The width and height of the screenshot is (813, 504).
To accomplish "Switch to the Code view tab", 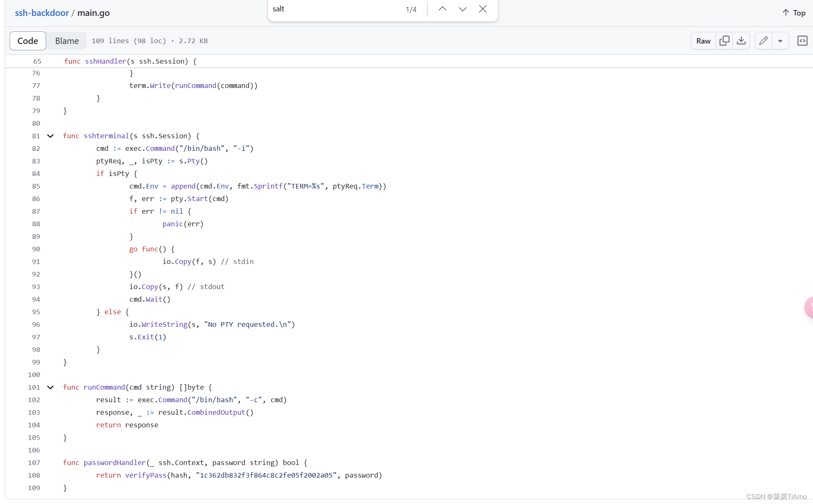I will [x=28, y=41].
